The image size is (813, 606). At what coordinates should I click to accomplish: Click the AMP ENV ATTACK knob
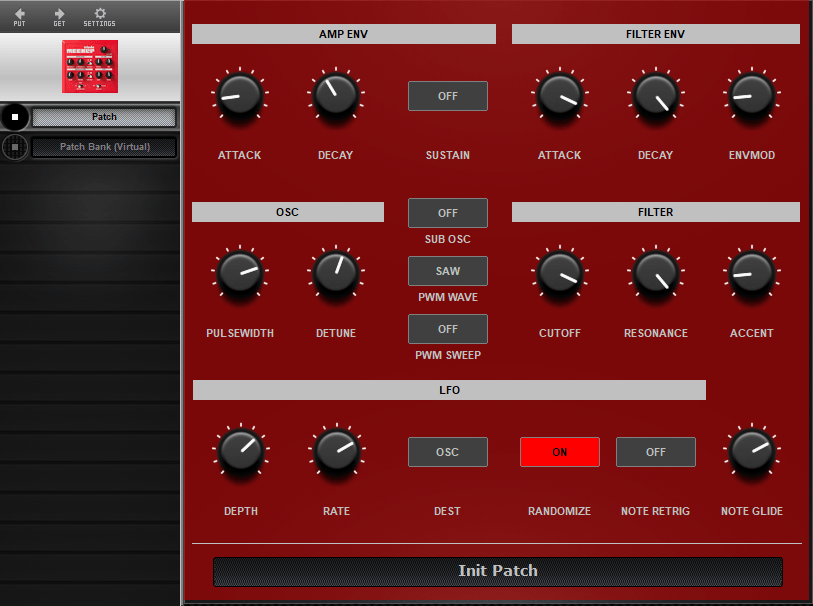coord(240,96)
